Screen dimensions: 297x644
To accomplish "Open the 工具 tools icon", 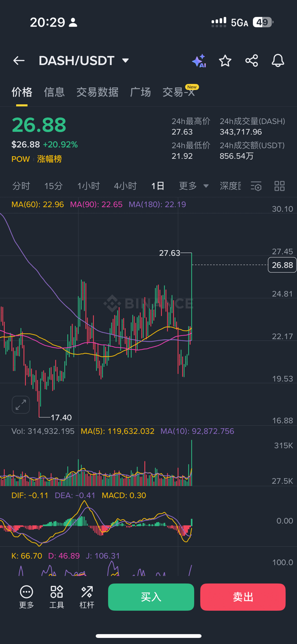I will point(57,597).
